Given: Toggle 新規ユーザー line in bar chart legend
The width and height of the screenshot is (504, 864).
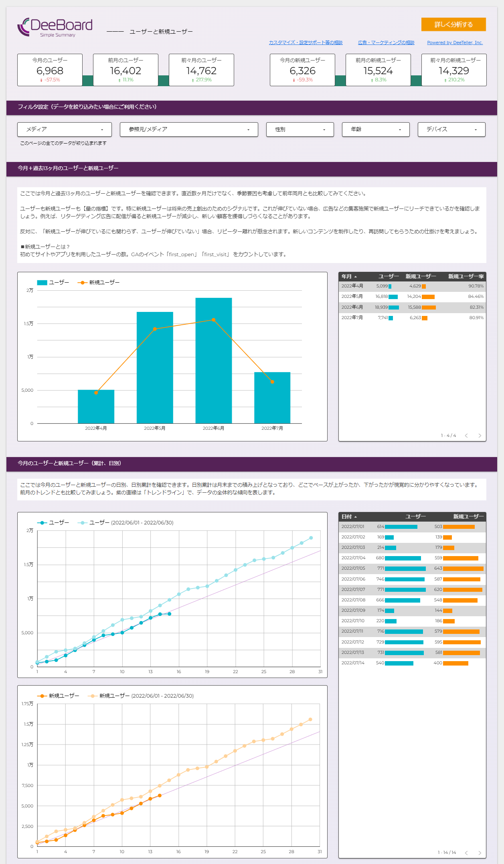Looking at the screenshot, I should [99, 283].
